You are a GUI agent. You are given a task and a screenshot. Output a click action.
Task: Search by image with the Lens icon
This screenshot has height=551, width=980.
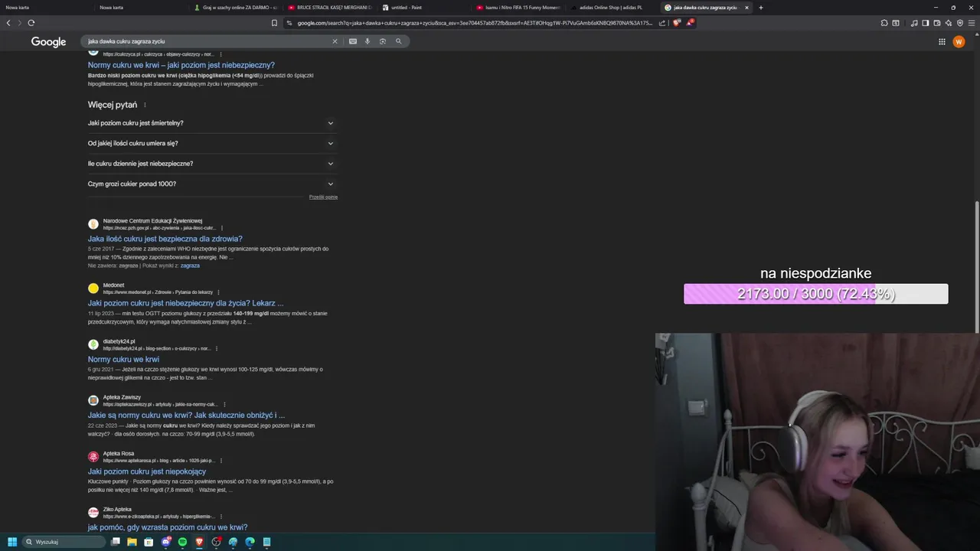pyautogui.click(x=383, y=41)
